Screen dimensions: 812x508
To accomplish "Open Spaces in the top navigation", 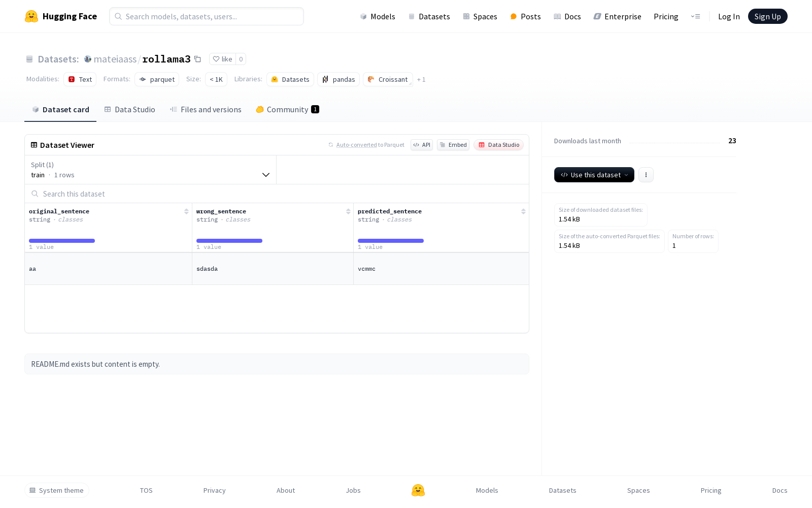I will click(x=480, y=16).
